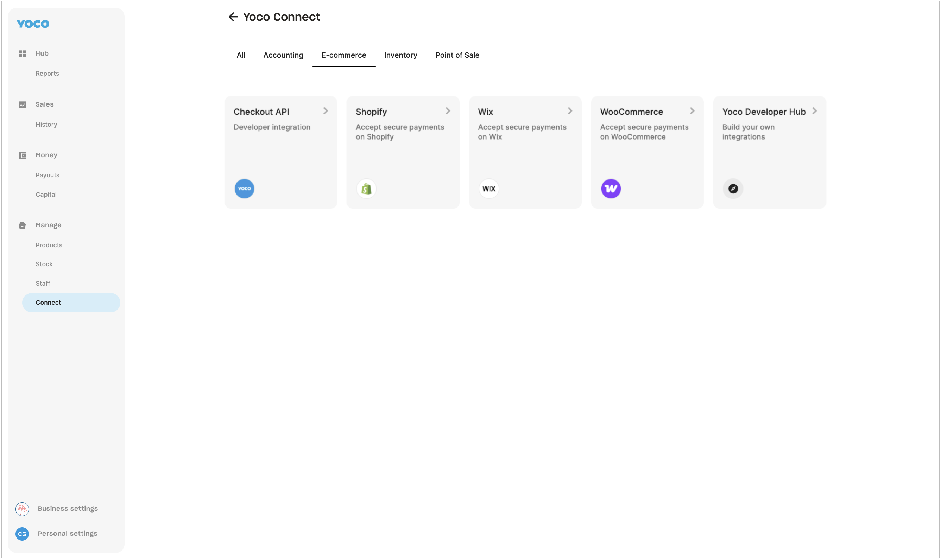This screenshot has width=941, height=560.
Task: Open Money section in sidebar
Action: (46, 155)
